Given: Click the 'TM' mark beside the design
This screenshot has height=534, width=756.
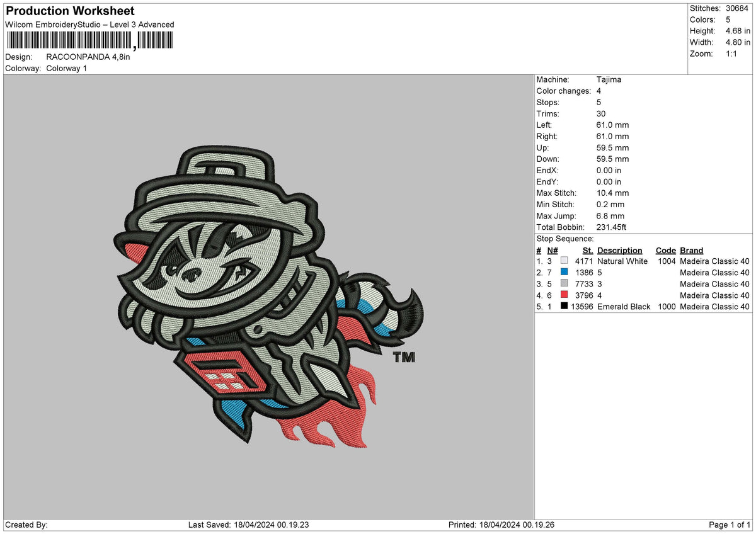Looking at the screenshot, I should click(x=404, y=358).
